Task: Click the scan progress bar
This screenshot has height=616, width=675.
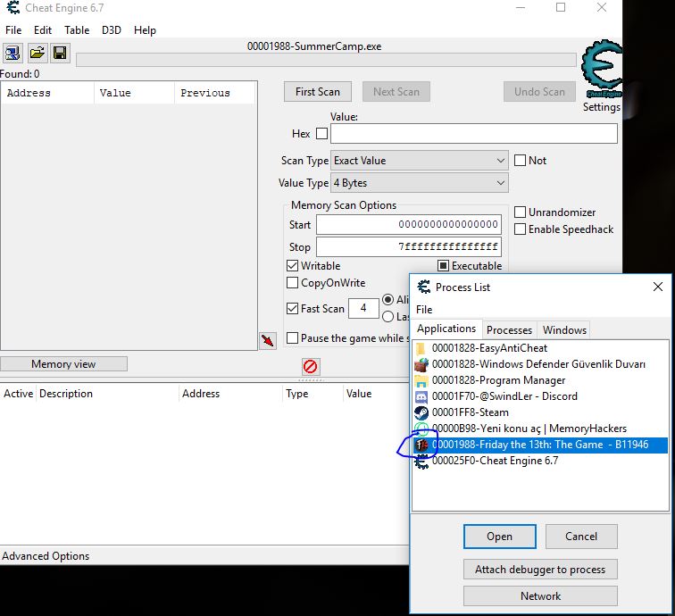Action: 326,60
